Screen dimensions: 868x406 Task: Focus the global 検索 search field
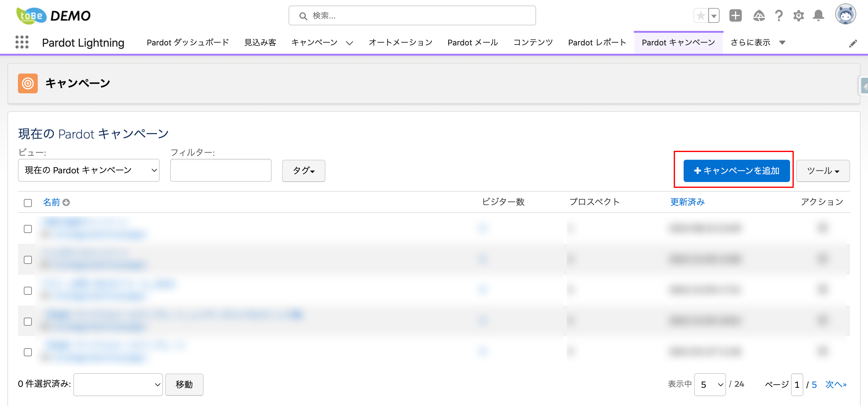[412, 15]
